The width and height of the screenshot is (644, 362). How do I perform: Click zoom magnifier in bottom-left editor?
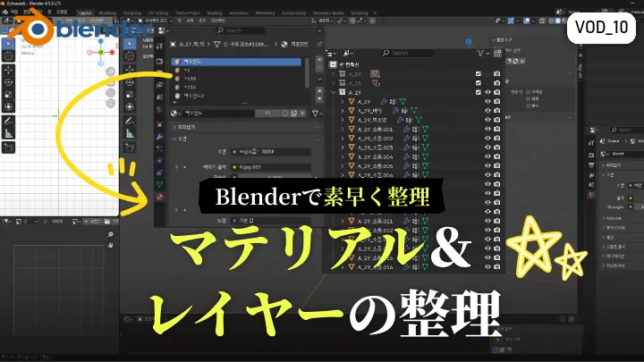click(x=111, y=234)
